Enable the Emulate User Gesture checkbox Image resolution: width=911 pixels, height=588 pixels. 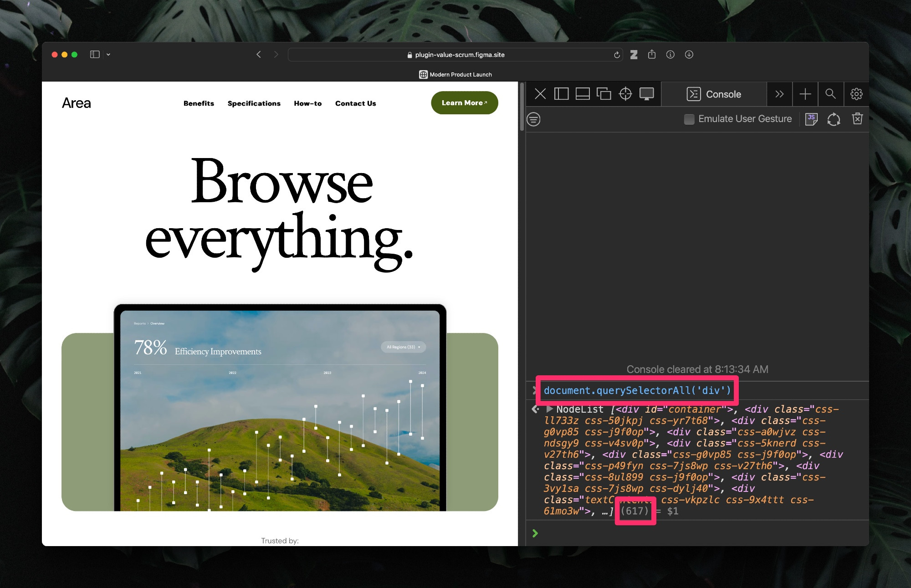(689, 119)
